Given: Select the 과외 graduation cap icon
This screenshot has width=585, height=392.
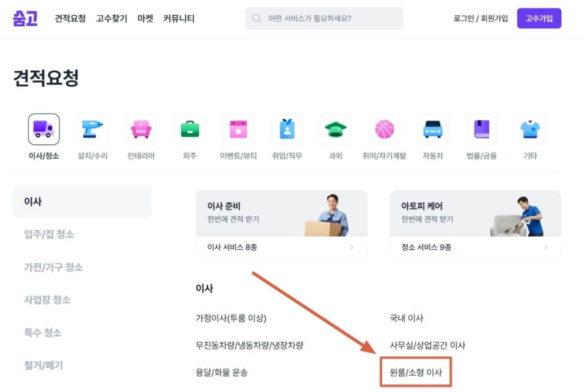Looking at the screenshot, I should (x=335, y=129).
